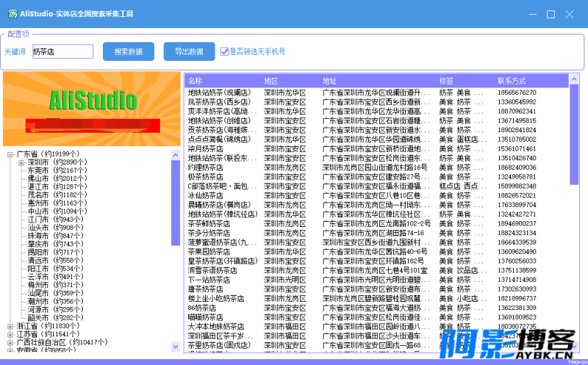Sort by the 名称 column header
Image resolution: width=588 pixels, height=365 pixels.
pos(220,80)
